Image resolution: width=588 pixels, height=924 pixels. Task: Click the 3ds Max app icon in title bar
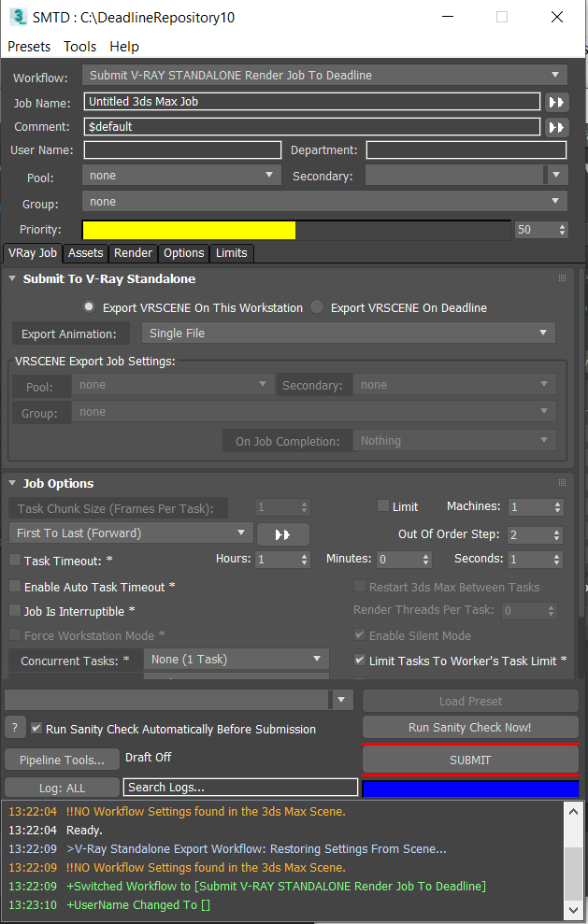[x=17, y=17]
